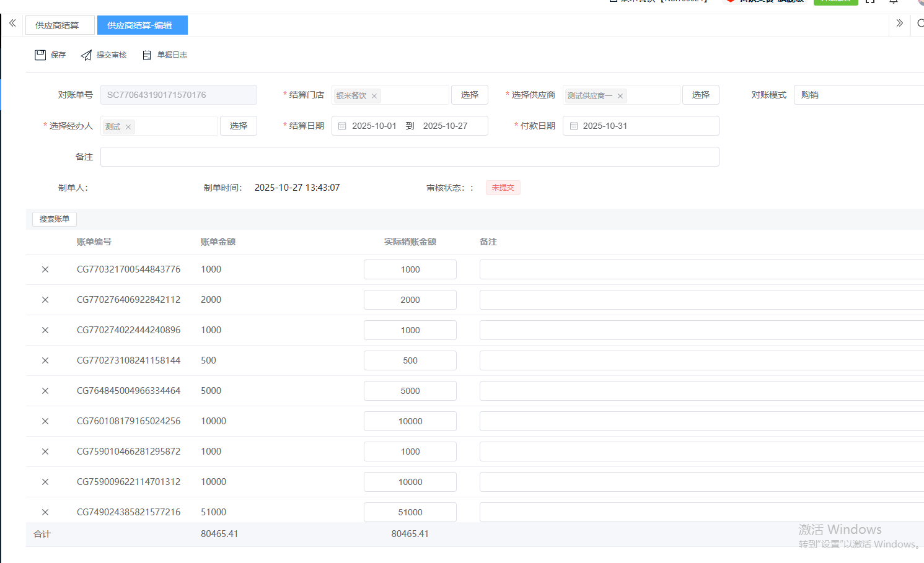The width and height of the screenshot is (924, 563).
Task: Remove 测试供应商一 supplier tag
Action: tap(620, 96)
